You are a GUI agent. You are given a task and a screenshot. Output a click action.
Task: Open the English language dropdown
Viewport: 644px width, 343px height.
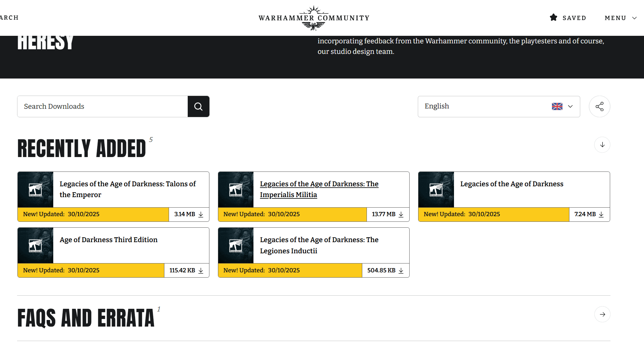click(x=498, y=106)
